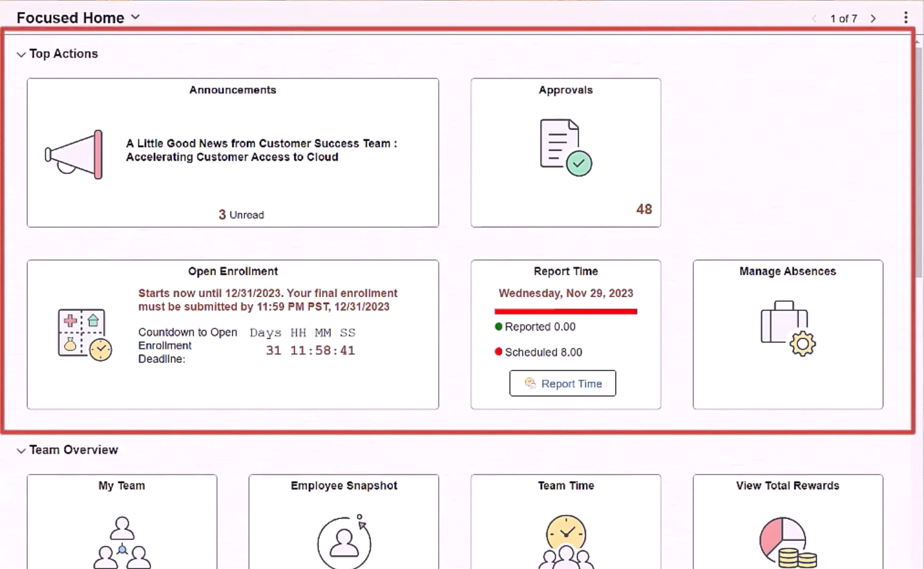Click the green Reported 0.00 indicator
Screen dimensions: 924x569
(535, 326)
